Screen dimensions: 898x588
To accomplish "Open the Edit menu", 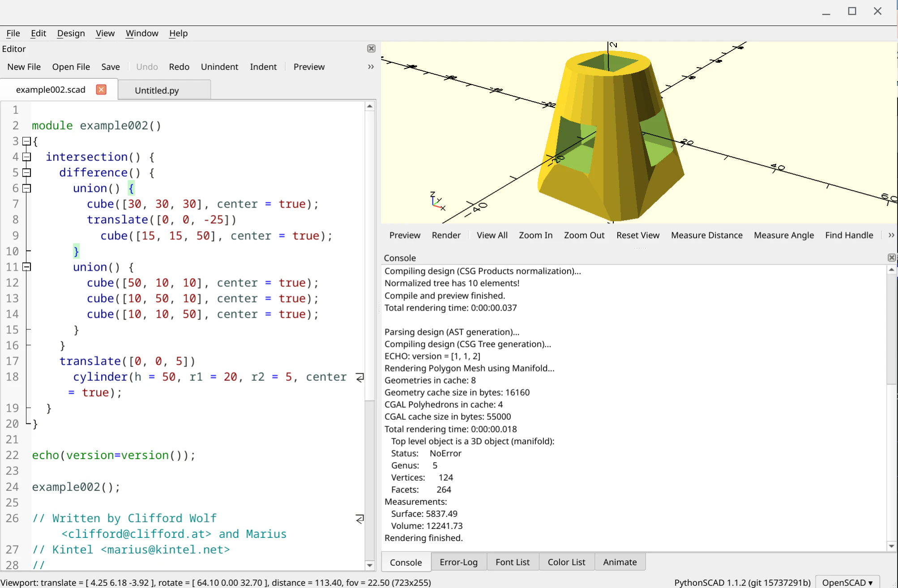I will [38, 33].
